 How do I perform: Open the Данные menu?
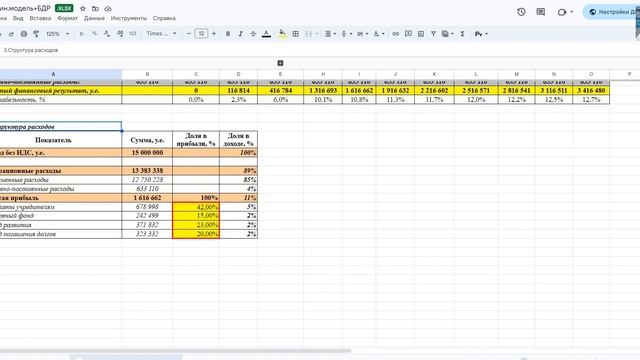(94, 18)
